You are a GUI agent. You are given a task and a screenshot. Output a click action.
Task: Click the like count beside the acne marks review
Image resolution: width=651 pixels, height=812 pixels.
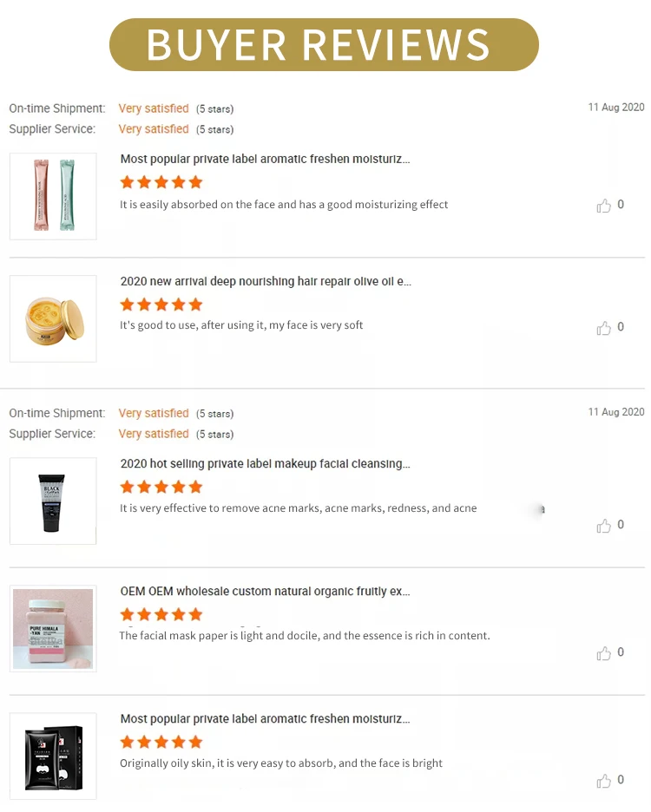click(x=621, y=525)
